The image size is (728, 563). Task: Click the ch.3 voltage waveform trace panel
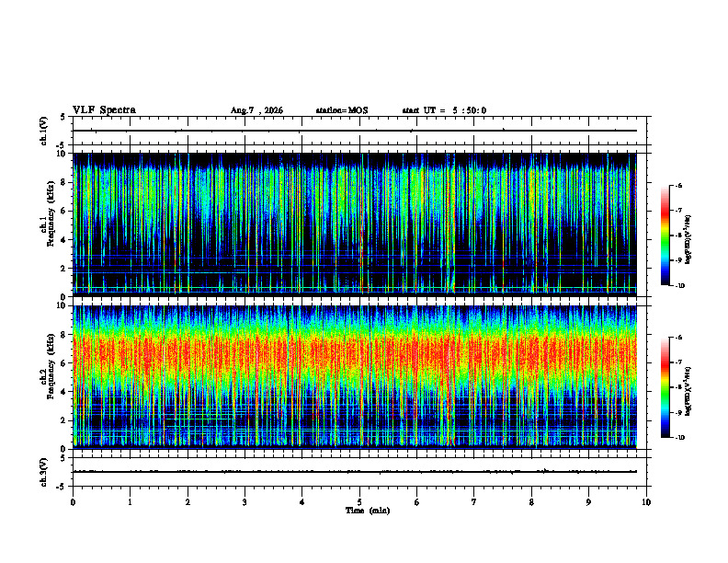359,472
